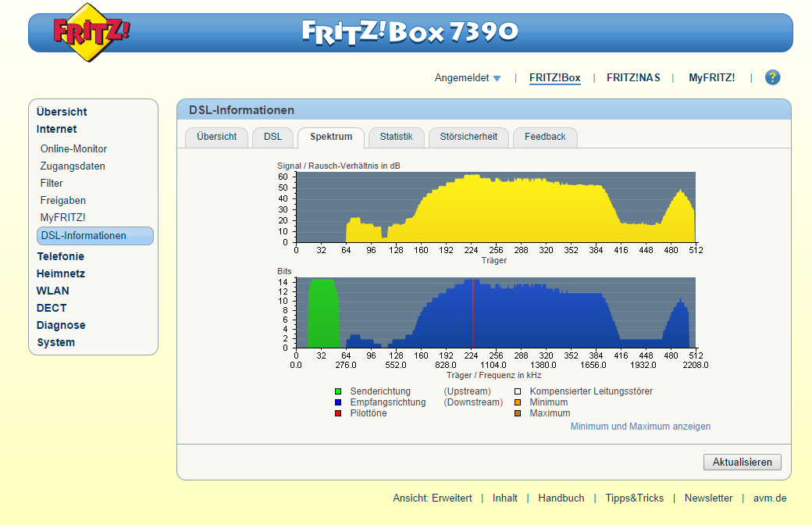Select DSL-Informationen sidebar item

(x=95, y=236)
